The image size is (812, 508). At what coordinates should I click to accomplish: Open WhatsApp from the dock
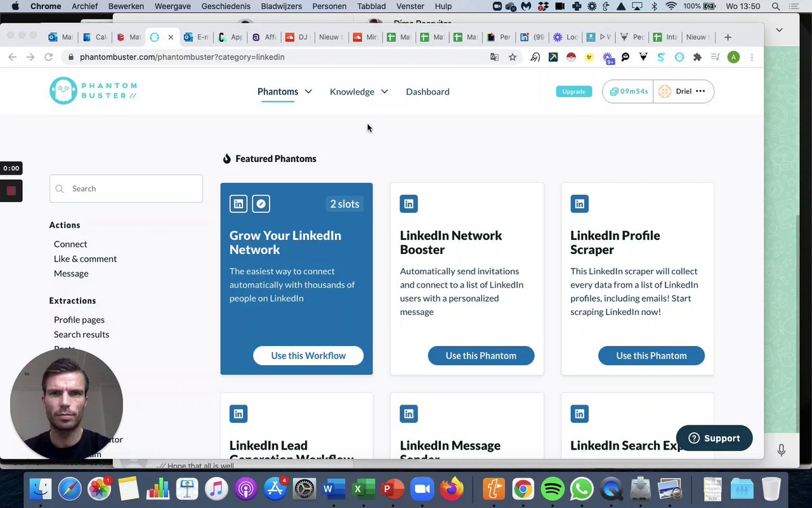(582, 489)
